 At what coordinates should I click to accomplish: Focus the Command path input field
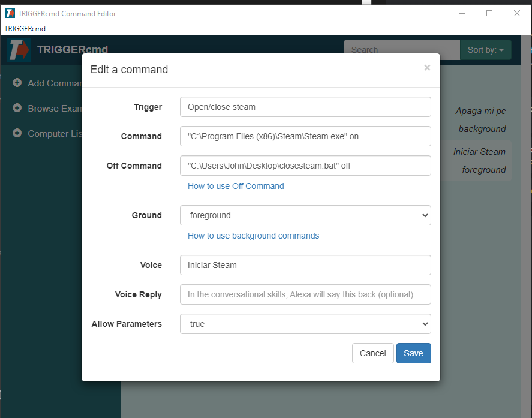click(305, 136)
